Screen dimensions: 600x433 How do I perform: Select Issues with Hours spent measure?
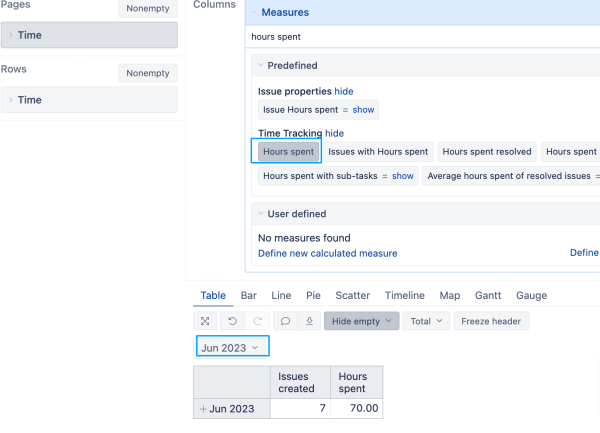pos(378,152)
